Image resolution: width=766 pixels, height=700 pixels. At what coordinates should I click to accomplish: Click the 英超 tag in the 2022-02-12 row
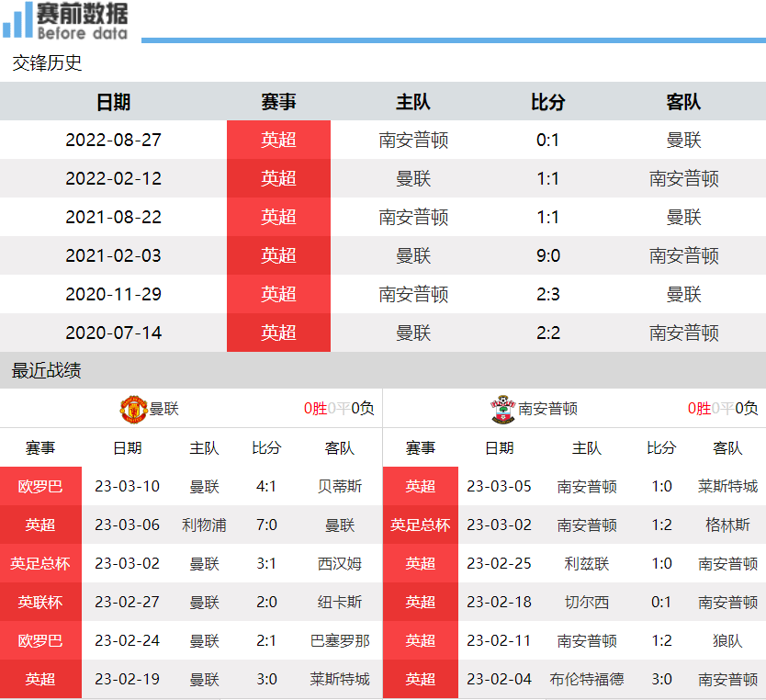(278, 178)
